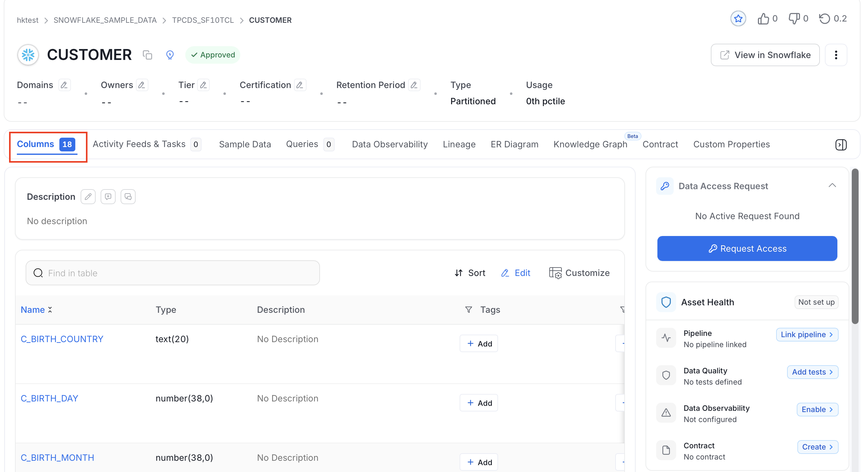The height and width of the screenshot is (472, 868).
Task: Edit Tier pencil icon
Action: [x=203, y=85]
